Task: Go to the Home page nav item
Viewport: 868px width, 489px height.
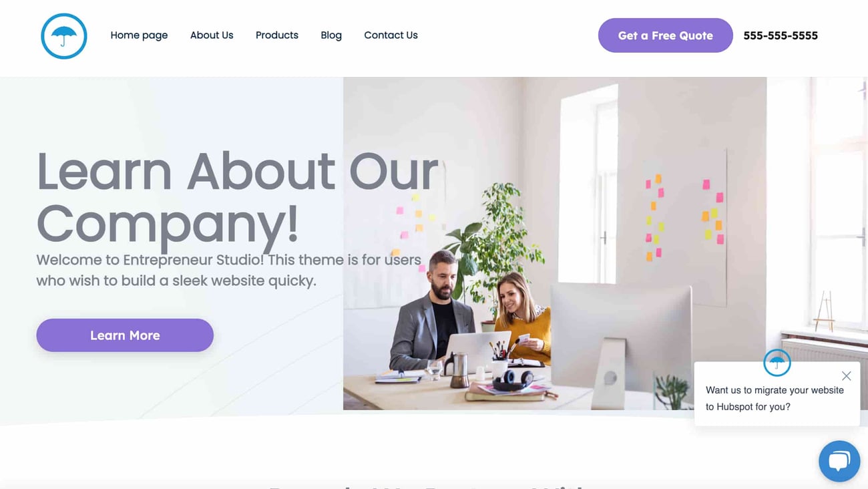Action: pyautogui.click(x=139, y=35)
